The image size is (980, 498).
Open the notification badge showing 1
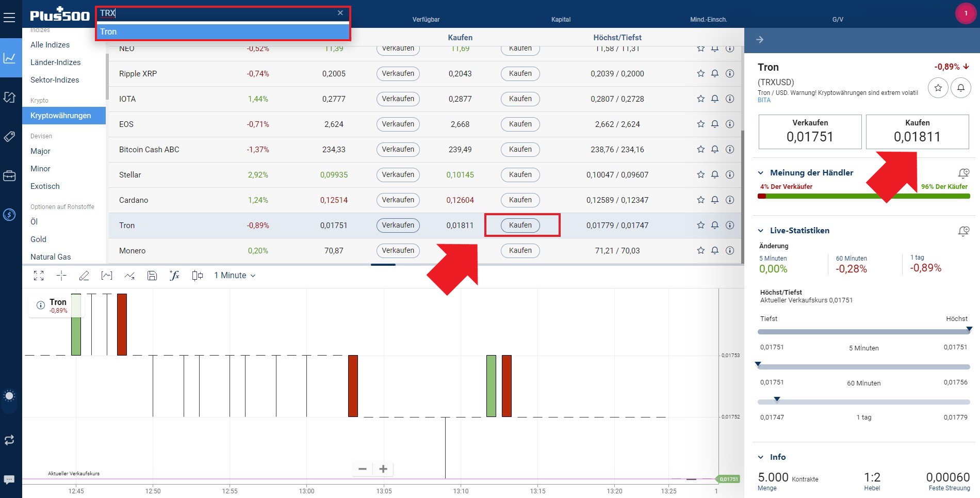coord(966,13)
